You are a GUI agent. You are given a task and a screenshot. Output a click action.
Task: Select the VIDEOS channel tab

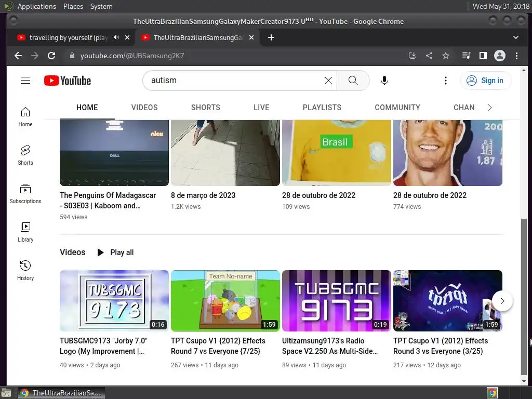144,108
